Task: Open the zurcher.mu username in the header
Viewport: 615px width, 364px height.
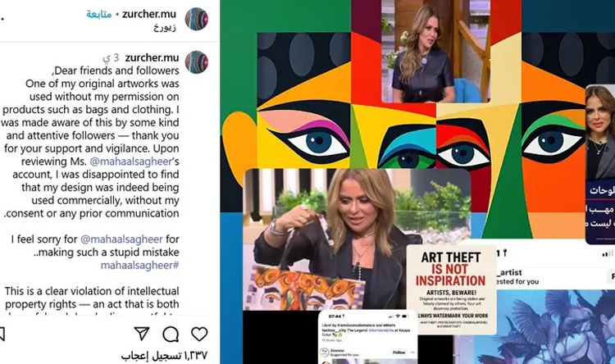Action: click(x=149, y=14)
